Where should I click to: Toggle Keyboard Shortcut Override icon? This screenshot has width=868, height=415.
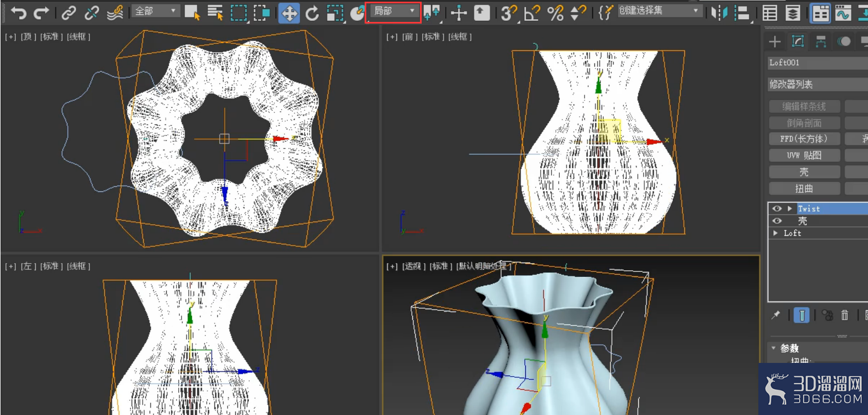point(481,13)
